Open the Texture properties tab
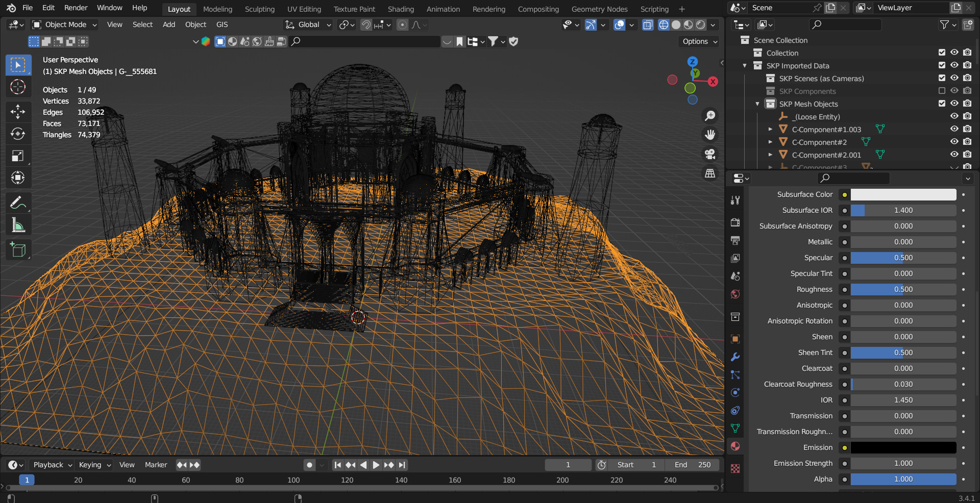The height and width of the screenshot is (503, 980). coord(735,468)
